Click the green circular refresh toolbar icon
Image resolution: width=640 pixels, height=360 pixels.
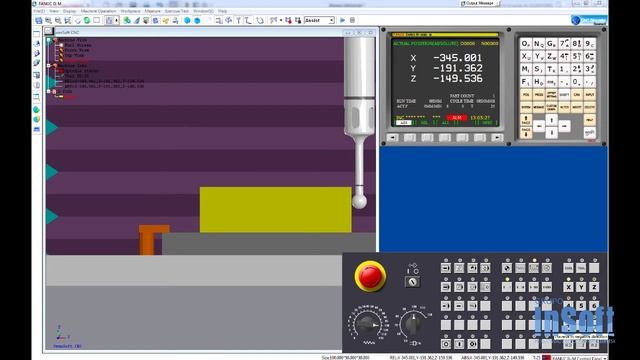coord(87,20)
